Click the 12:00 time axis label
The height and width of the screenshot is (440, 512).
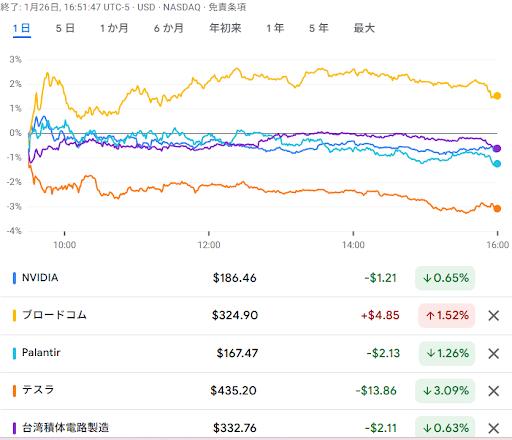pos(209,245)
